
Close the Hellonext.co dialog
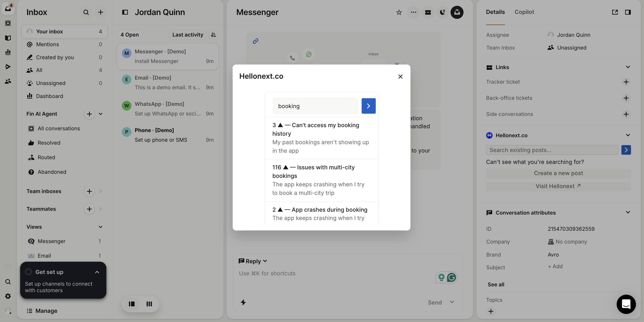point(400,77)
